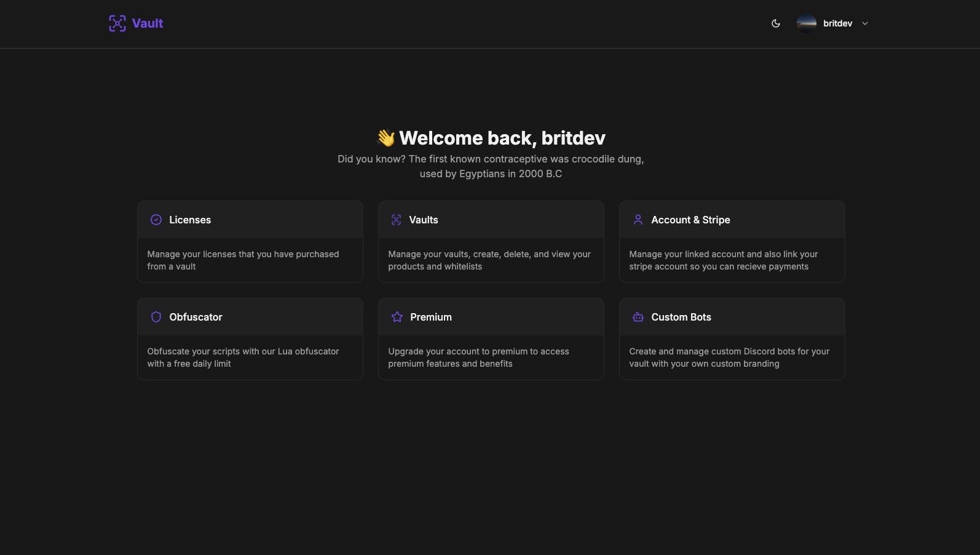Click the Licenses checkmark badge icon
The height and width of the screenshot is (555, 980).
pos(156,220)
